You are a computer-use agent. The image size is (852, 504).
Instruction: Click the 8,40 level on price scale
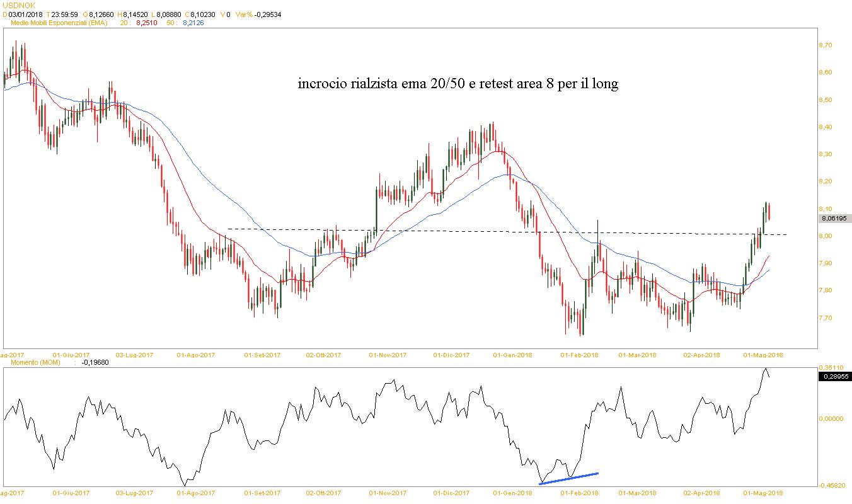pos(825,127)
